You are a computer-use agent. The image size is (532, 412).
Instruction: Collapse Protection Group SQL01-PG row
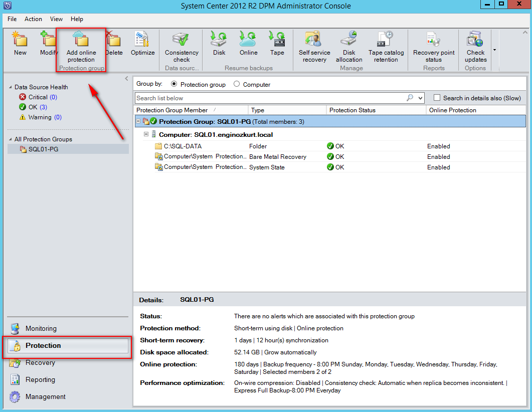(138, 121)
